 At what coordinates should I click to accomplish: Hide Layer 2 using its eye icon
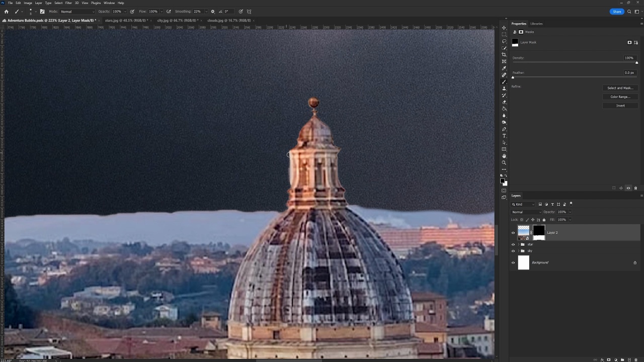[513, 233]
